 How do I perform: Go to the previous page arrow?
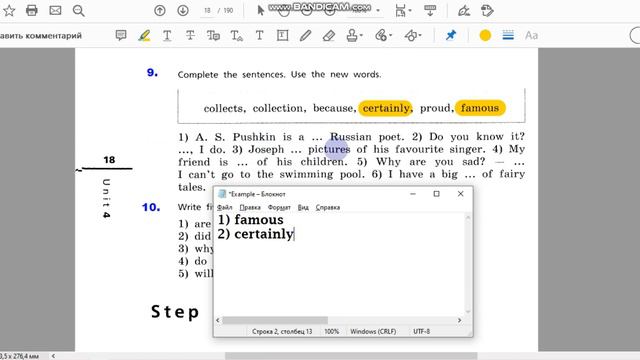[x=160, y=11]
